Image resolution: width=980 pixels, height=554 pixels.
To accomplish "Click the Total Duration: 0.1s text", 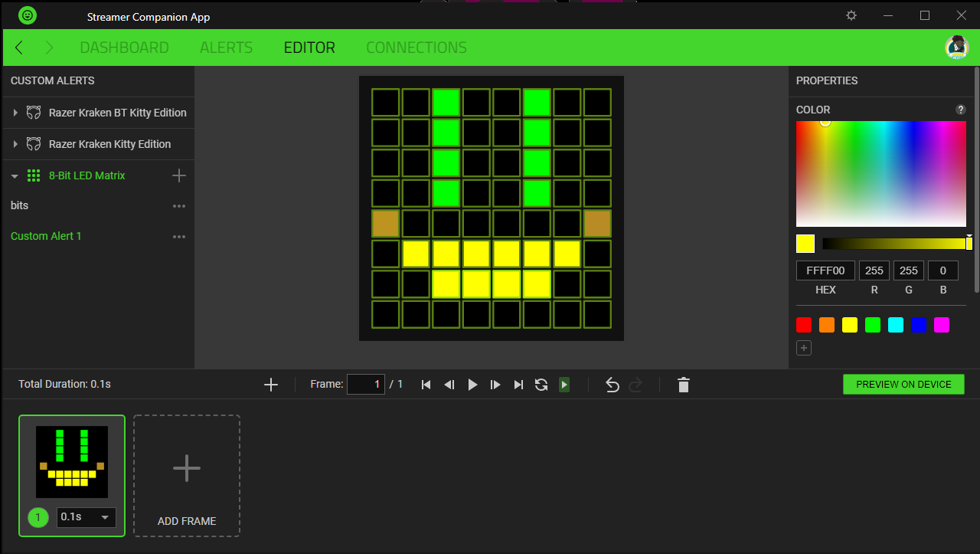I will 65,384.
